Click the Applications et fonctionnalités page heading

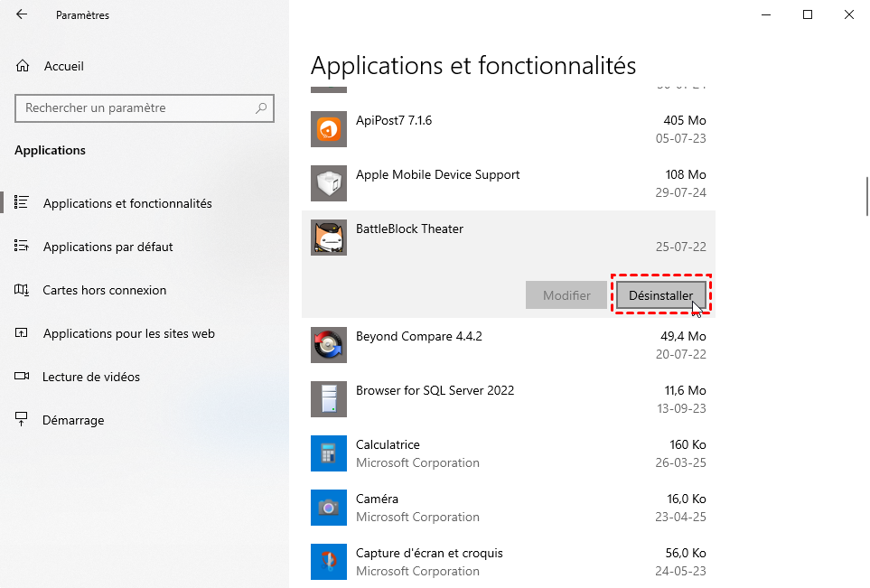click(473, 65)
